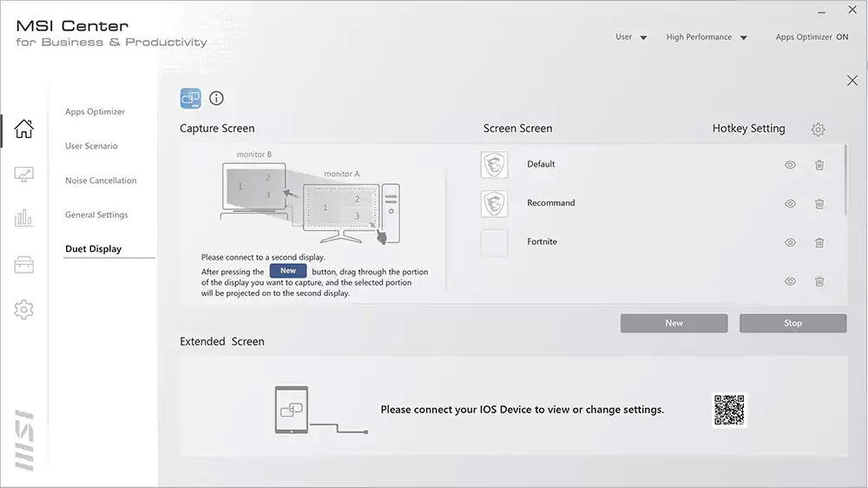Expand the User dropdown

631,37
